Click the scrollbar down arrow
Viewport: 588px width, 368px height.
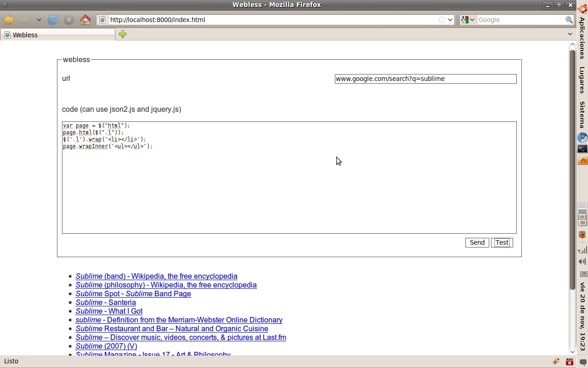click(x=572, y=352)
